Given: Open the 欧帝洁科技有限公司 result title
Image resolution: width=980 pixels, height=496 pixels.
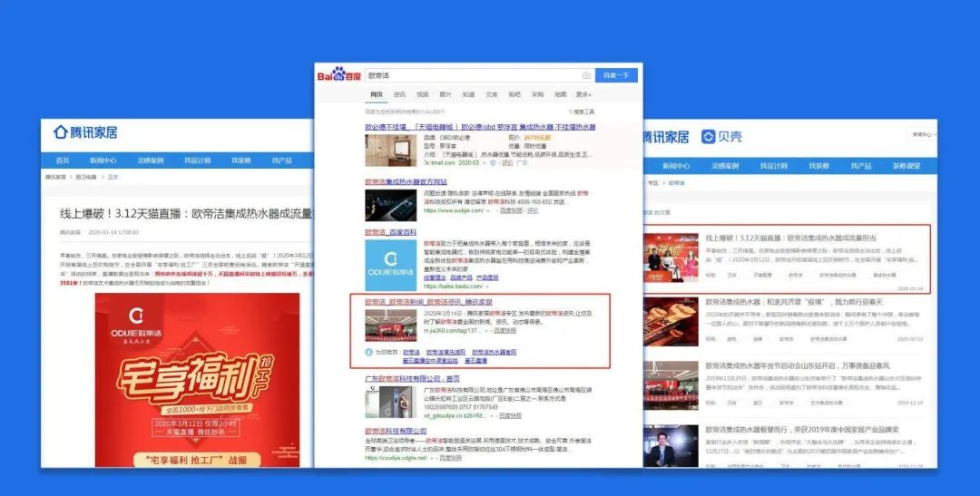Looking at the screenshot, I should (x=396, y=431).
